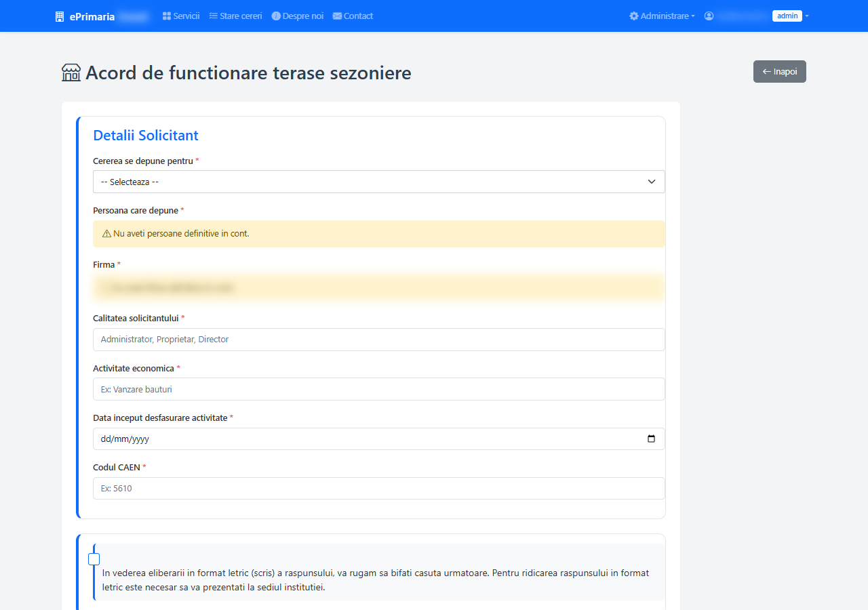This screenshot has height=610, width=868.
Task: Click the warning triangle icon in alert
Action: [106, 234]
